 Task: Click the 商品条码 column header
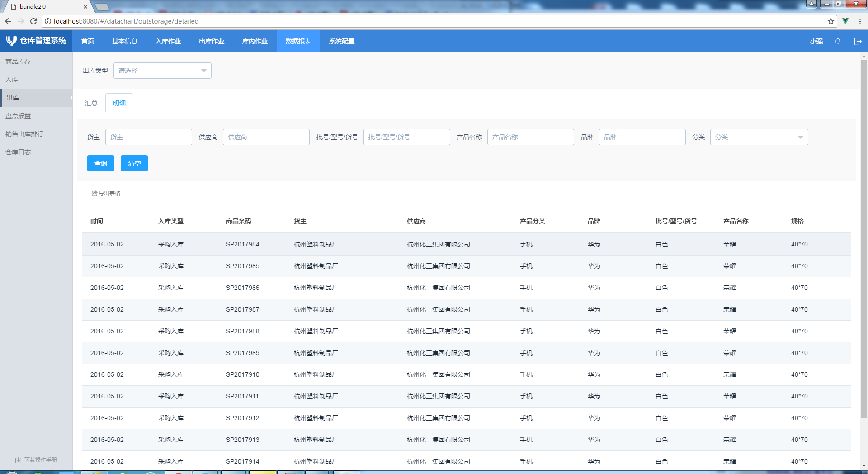click(x=239, y=221)
